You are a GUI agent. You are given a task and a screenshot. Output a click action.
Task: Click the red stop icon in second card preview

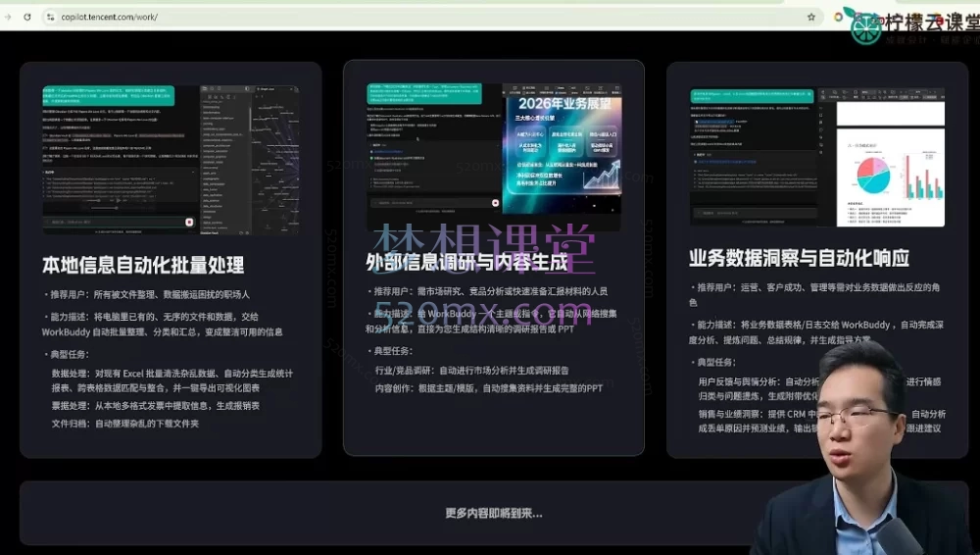coord(495,203)
